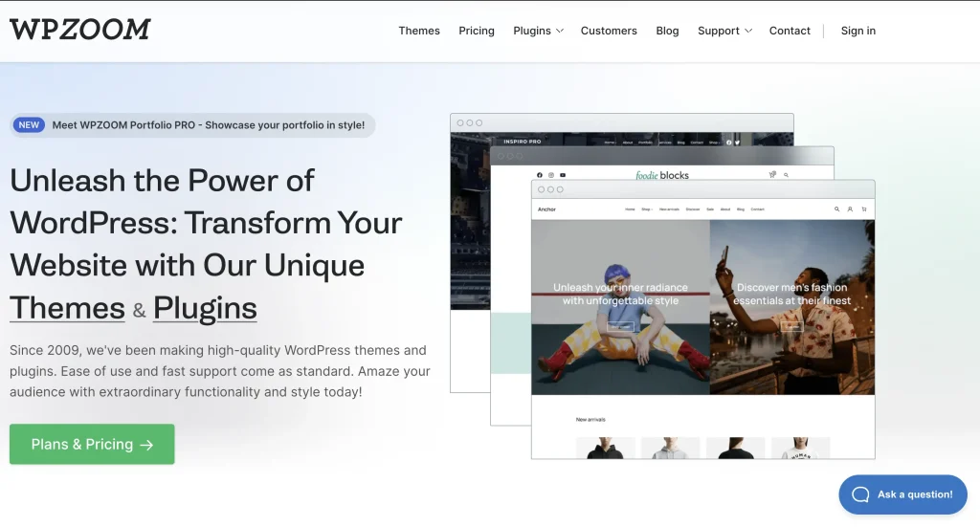Follow the Themes link in headline
The image size is (980, 527).
click(68, 308)
